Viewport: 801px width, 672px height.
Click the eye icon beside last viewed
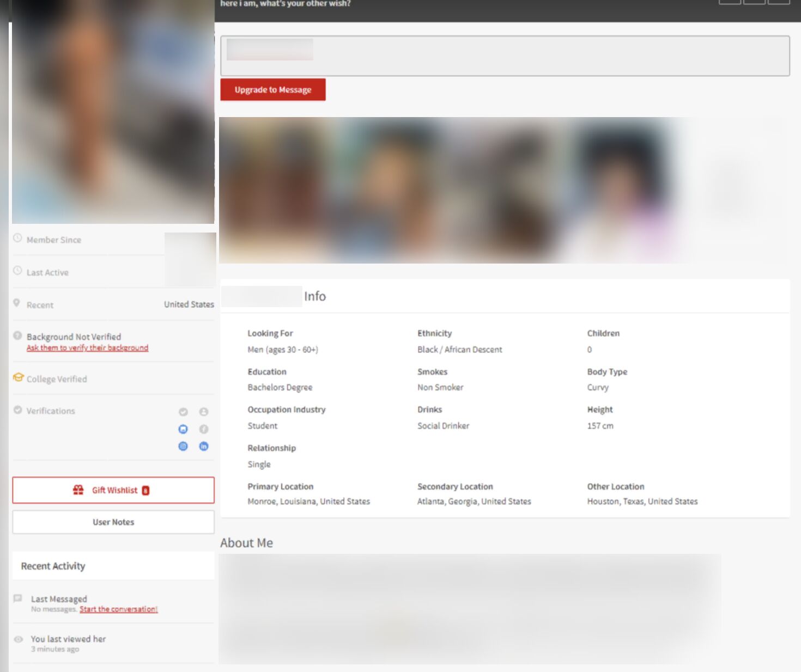coord(18,639)
